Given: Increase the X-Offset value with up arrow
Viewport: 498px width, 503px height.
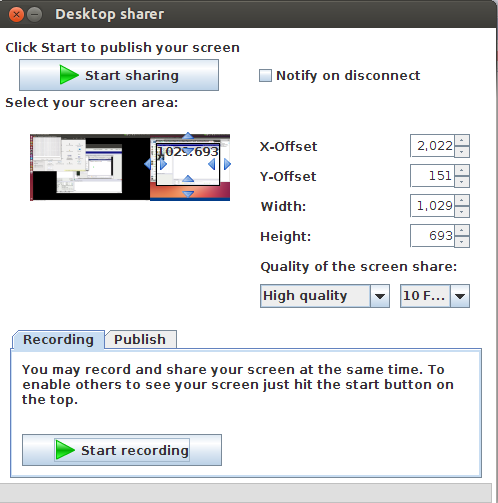Looking at the screenshot, I should [462, 140].
